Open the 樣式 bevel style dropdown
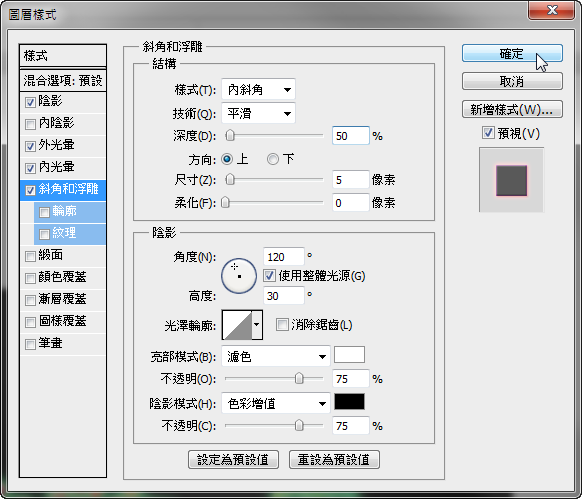The height and width of the screenshot is (499, 582). click(258, 89)
